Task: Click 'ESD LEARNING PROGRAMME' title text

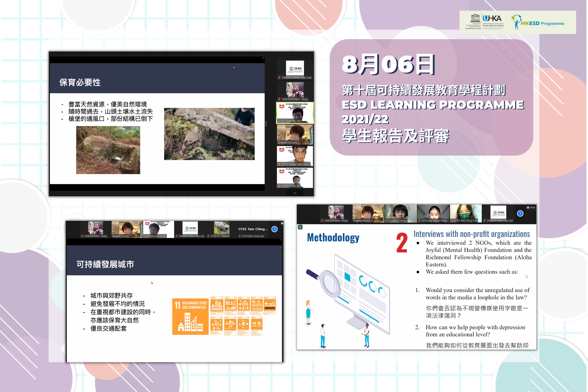Action: tap(433, 105)
